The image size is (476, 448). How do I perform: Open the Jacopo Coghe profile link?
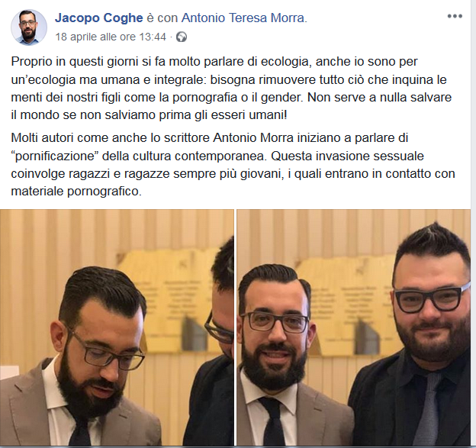98,18
